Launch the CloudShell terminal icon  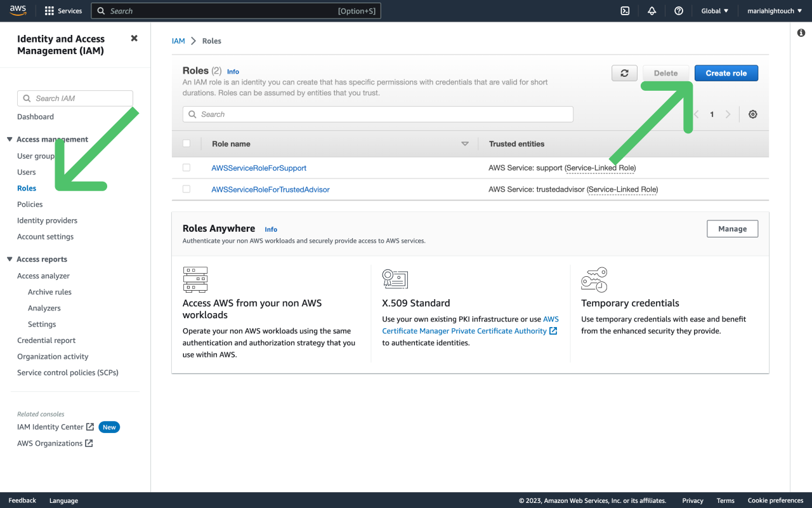(x=625, y=11)
